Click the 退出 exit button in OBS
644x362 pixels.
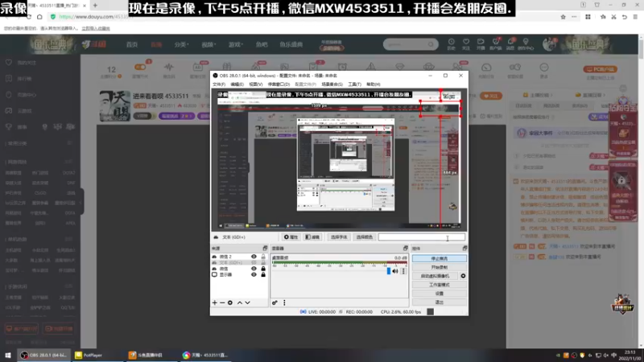(x=439, y=302)
